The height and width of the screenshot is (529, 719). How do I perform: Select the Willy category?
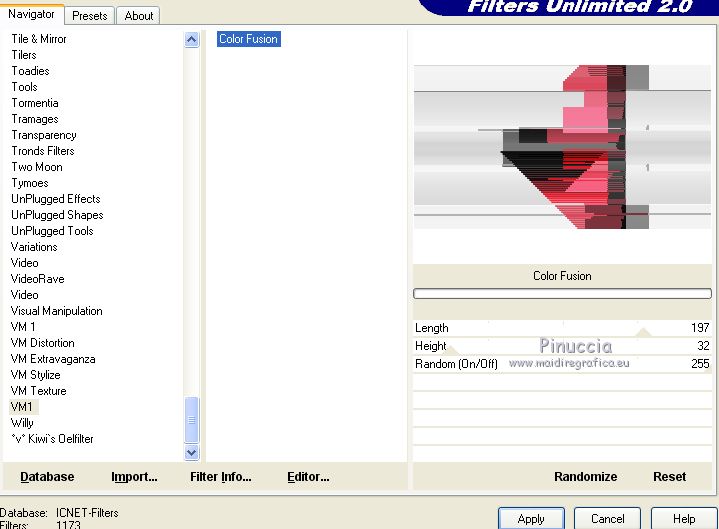pos(22,423)
